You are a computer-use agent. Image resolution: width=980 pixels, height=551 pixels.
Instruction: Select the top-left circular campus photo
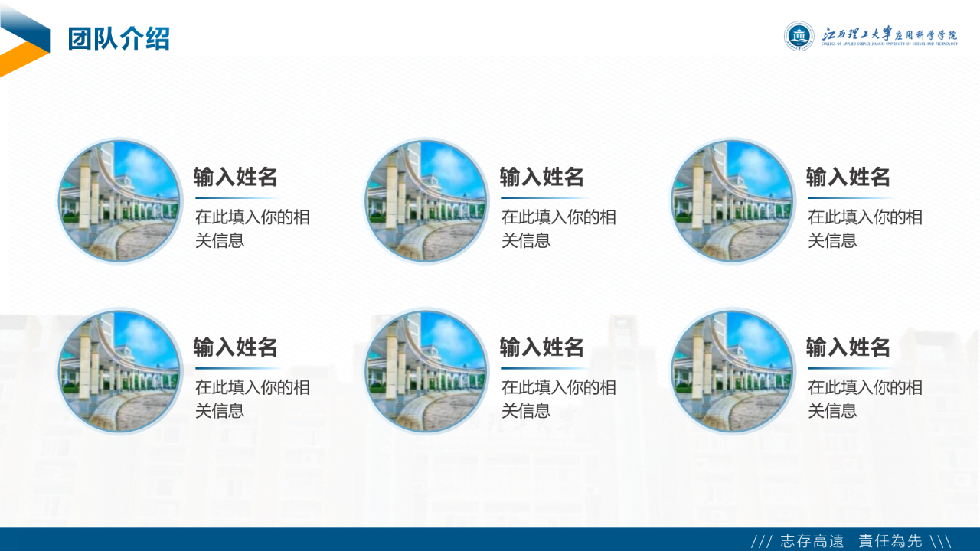[120, 201]
